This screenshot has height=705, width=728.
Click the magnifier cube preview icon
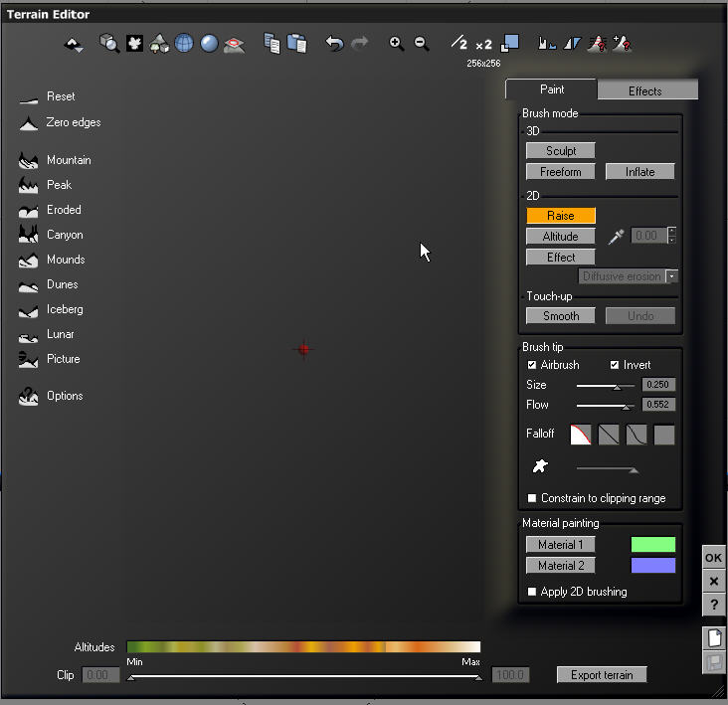click(x=109, y=43)
